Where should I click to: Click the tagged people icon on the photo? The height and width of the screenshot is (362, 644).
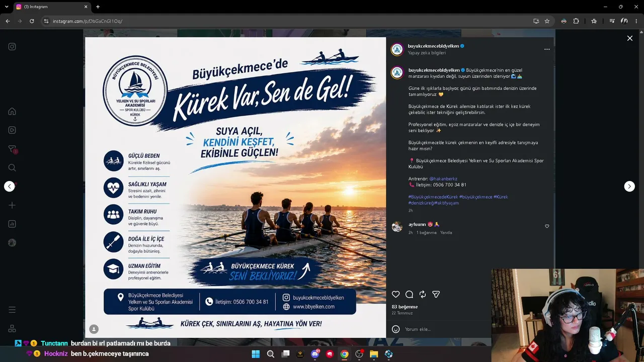coord(94,329)
